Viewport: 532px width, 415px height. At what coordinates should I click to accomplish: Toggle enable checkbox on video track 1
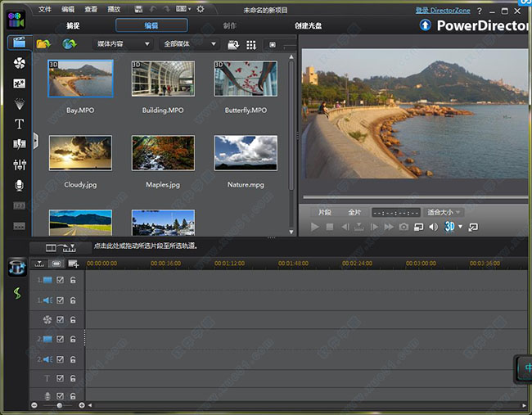click(x=60, y=280)
